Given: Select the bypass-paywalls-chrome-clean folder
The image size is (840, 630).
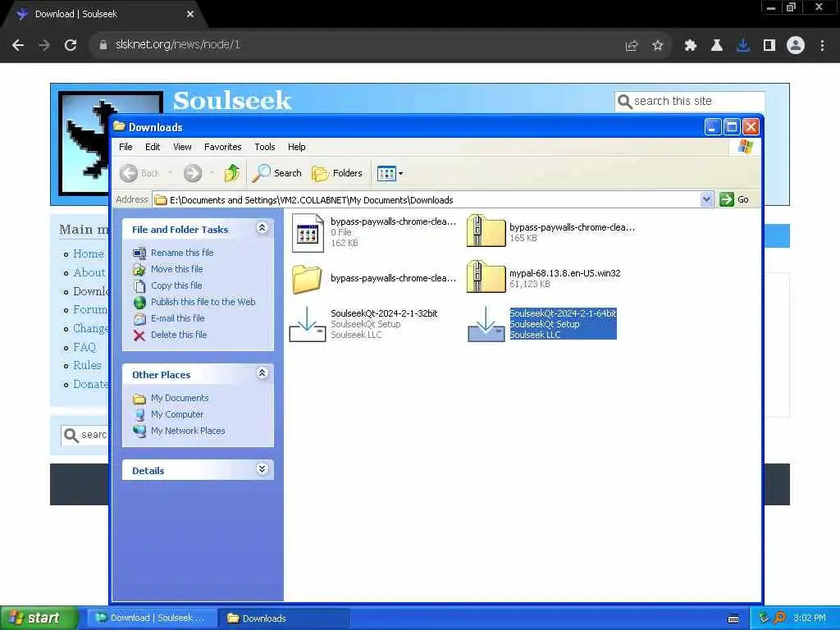Looking at the screenshot, I should click(x=374, y=278).
